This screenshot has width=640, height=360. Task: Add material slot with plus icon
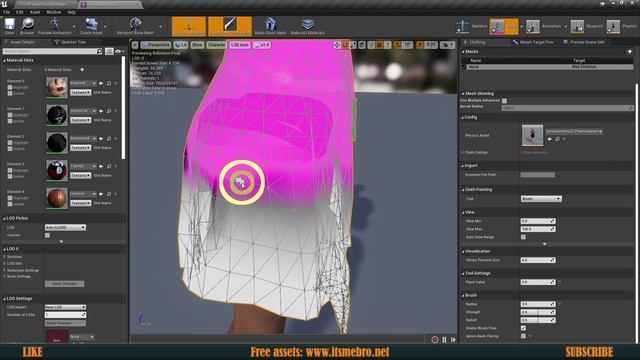[82, 69]
